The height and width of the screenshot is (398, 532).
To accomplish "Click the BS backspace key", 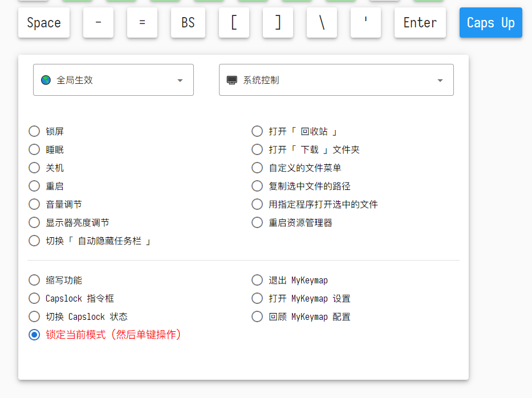I will pyautogui.click(x=188, y=23).
